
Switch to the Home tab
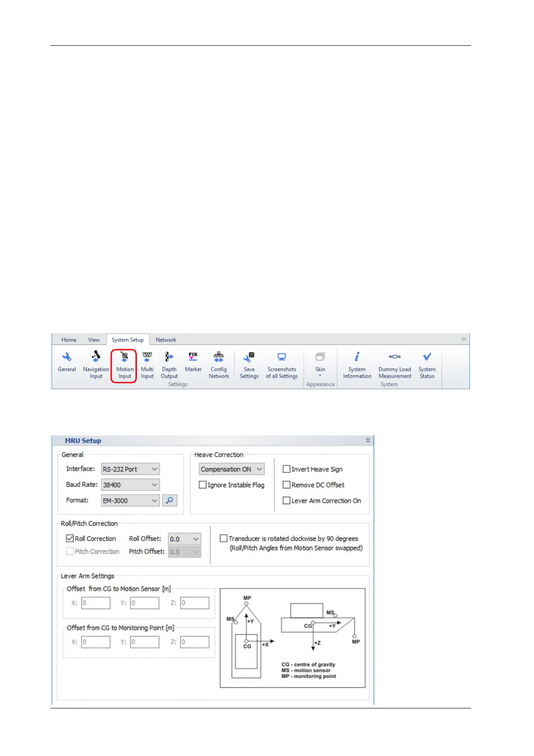69,340
